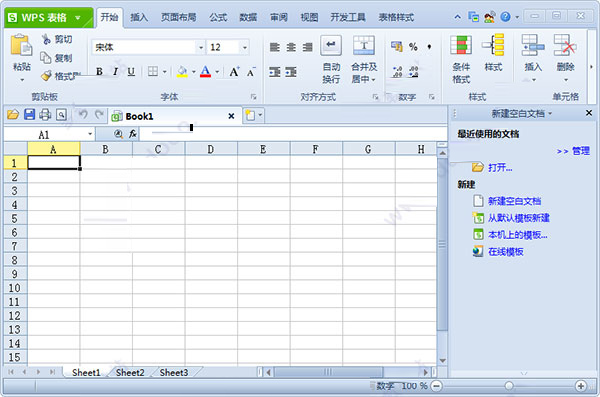Click the Save floppy disk icon
Screen dimensions: 600x397
tap(29, 114)
